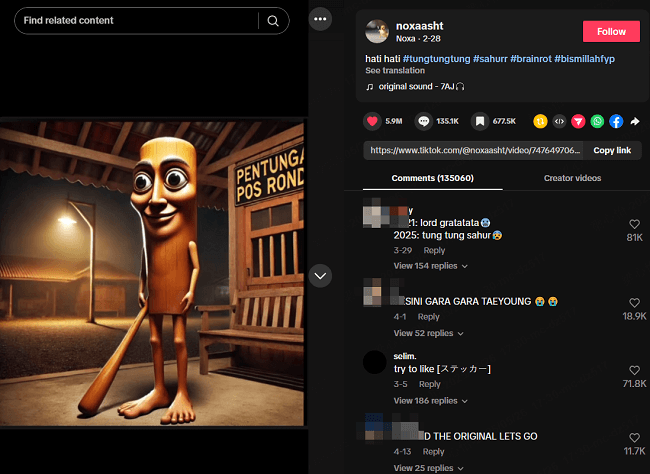
Task: Click the 135.1K comments count
Action: (x=447, y=121)
